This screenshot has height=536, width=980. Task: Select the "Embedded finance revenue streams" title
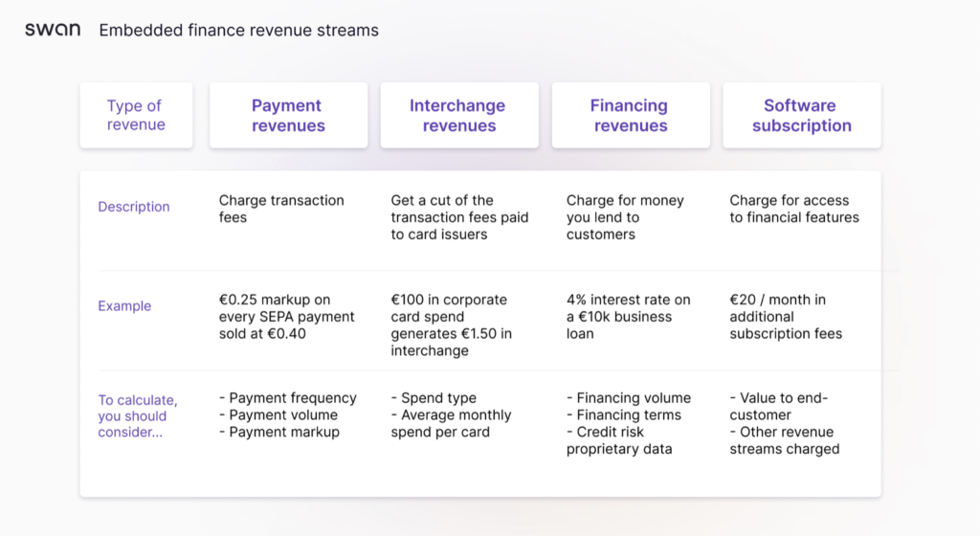(238, 31)
